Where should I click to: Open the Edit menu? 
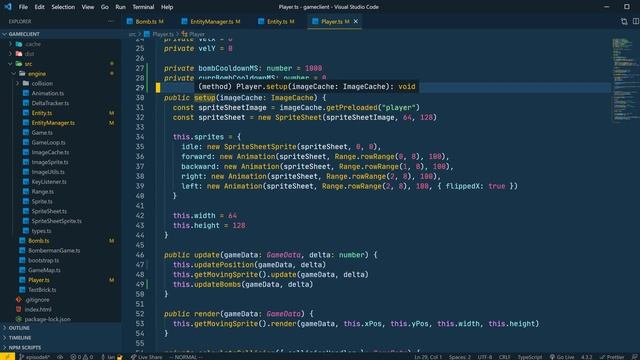coord(40,7)
